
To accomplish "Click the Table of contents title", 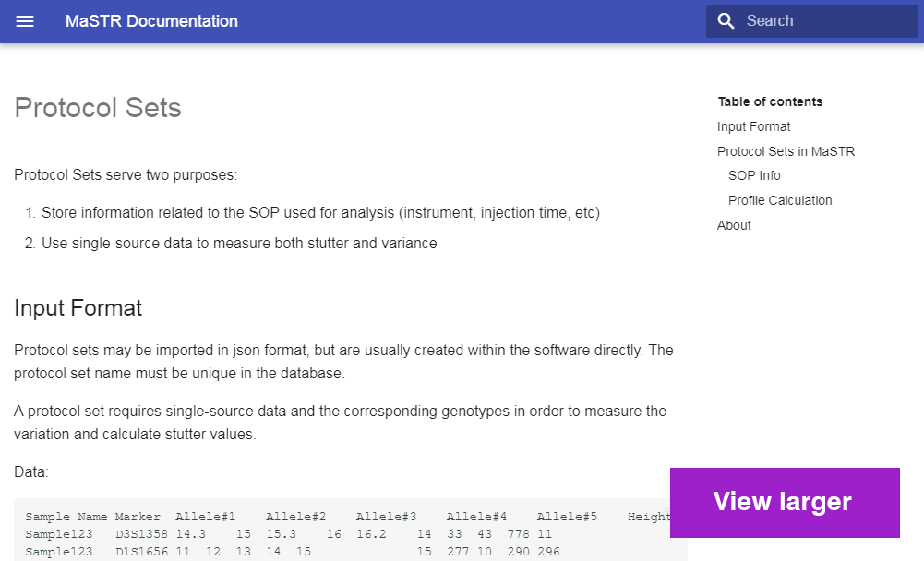I will click(x=770, y=101).
